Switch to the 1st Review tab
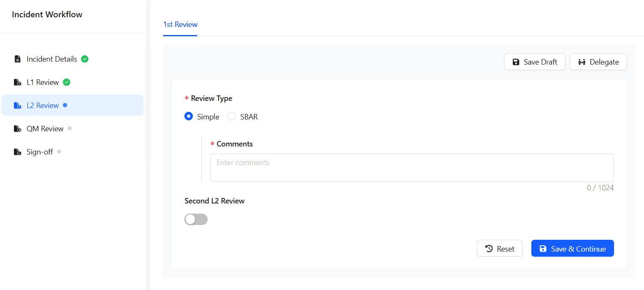The image size is (644, 290). click(x=180, y=24)
